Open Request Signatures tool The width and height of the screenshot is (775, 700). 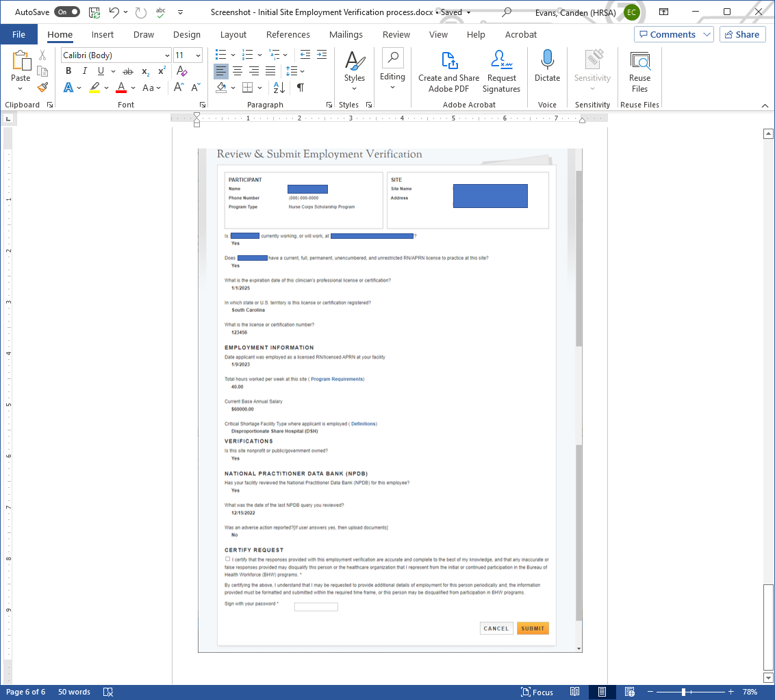coord(501,71)
